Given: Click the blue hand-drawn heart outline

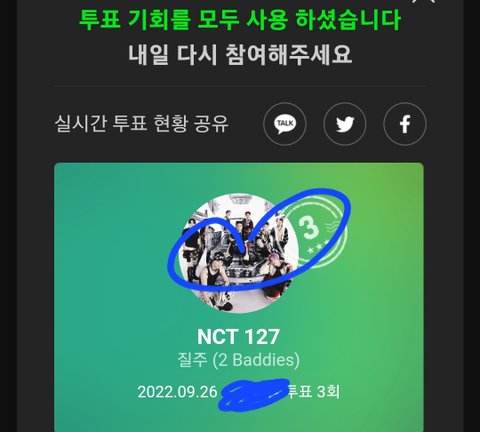Looking at the screenshot, I should point(259,239).
